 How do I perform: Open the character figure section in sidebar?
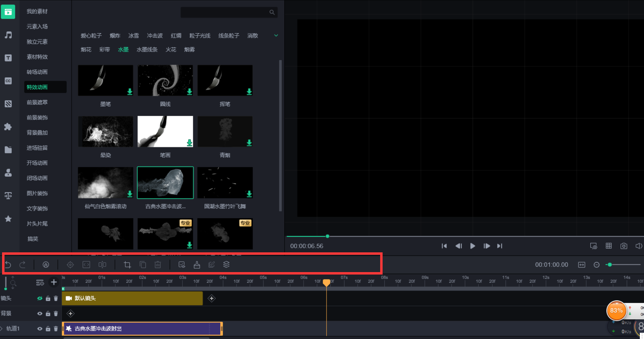coord(8,173)
